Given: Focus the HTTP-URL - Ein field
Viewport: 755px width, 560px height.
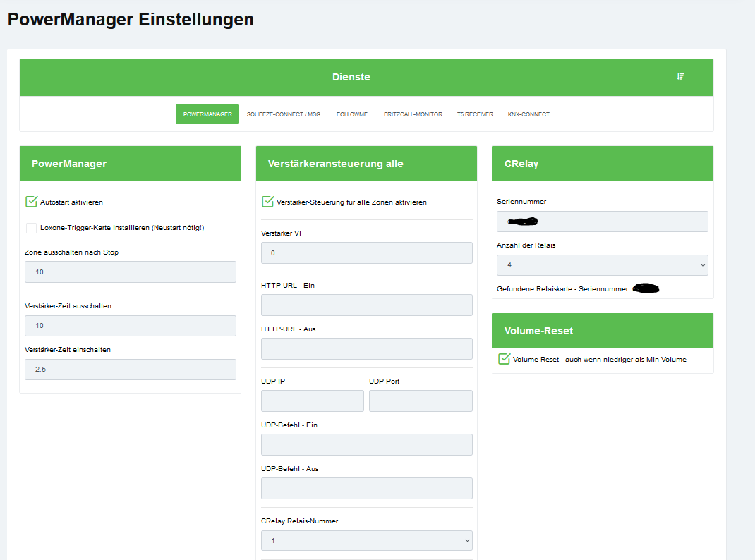Looking at the screenshot, I should click(366, 305).
